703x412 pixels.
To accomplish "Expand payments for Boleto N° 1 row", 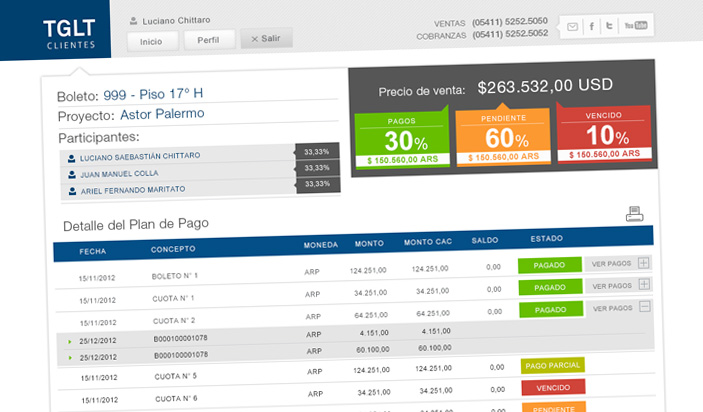I will click(x=644, y=264).
